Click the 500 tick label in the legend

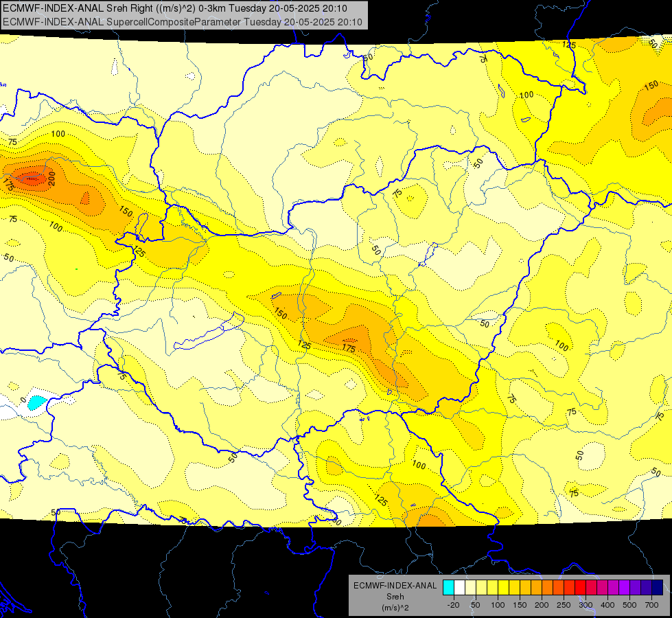[x=629, y=605]
